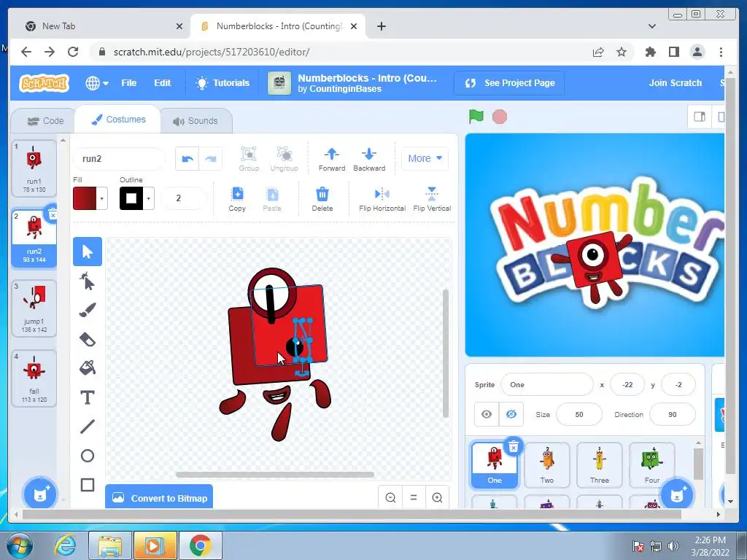Open the Choose a Sprite button

click(677, 494)
